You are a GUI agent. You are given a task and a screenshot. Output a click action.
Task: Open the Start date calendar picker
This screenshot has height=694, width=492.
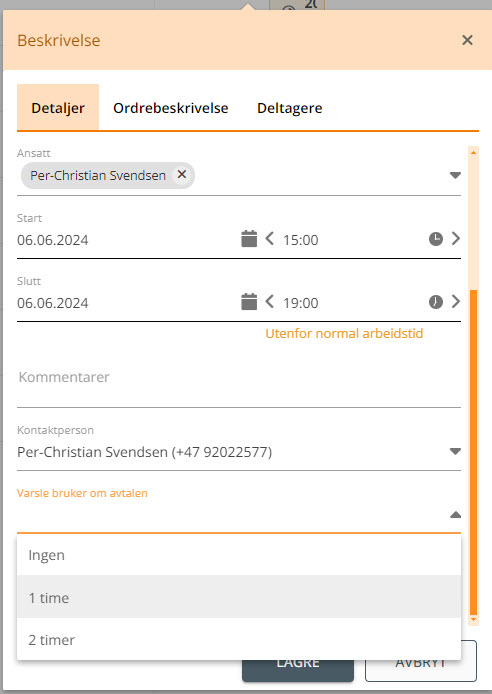[249, 239]
